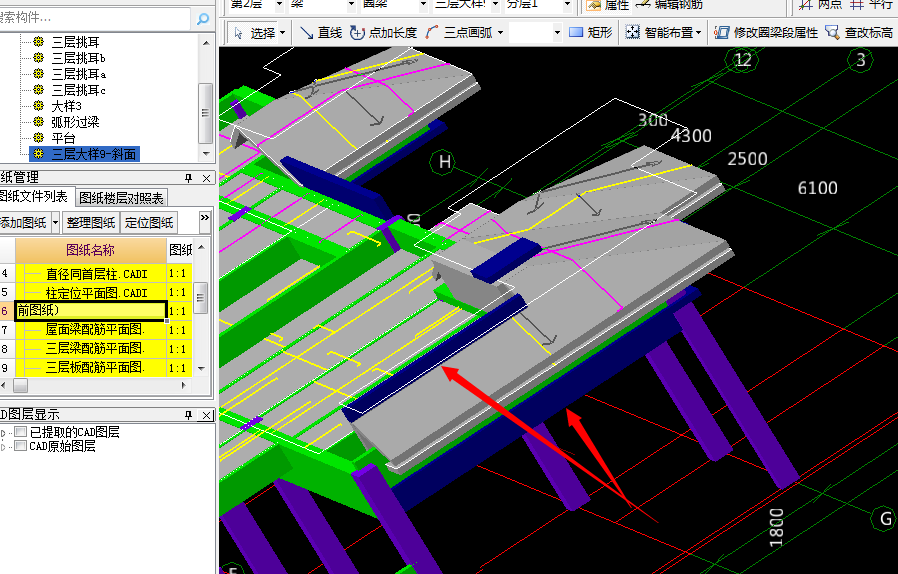Open the 圈梁 component dropdown

[x=423, y=5]
